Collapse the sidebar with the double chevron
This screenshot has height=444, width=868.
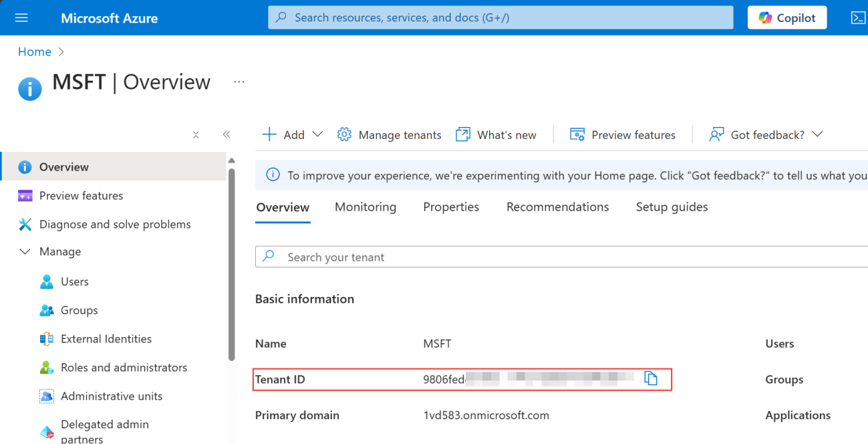coord(227,134)
